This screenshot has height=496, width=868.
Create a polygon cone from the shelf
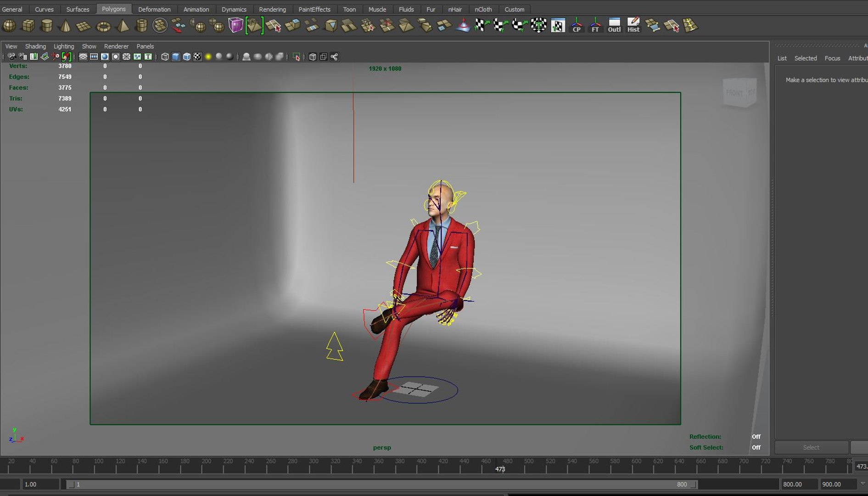(x=66, y=26)
